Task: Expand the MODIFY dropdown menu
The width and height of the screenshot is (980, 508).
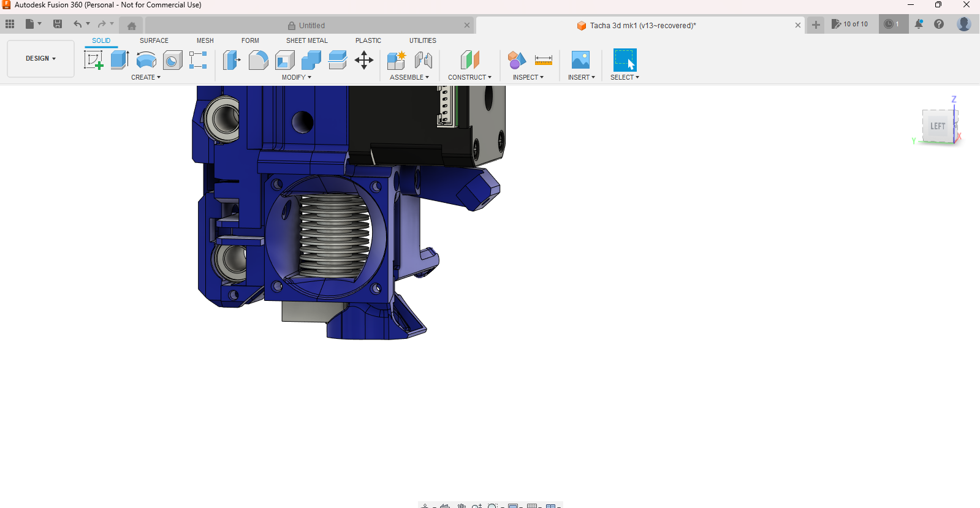Action: (297, 78)
